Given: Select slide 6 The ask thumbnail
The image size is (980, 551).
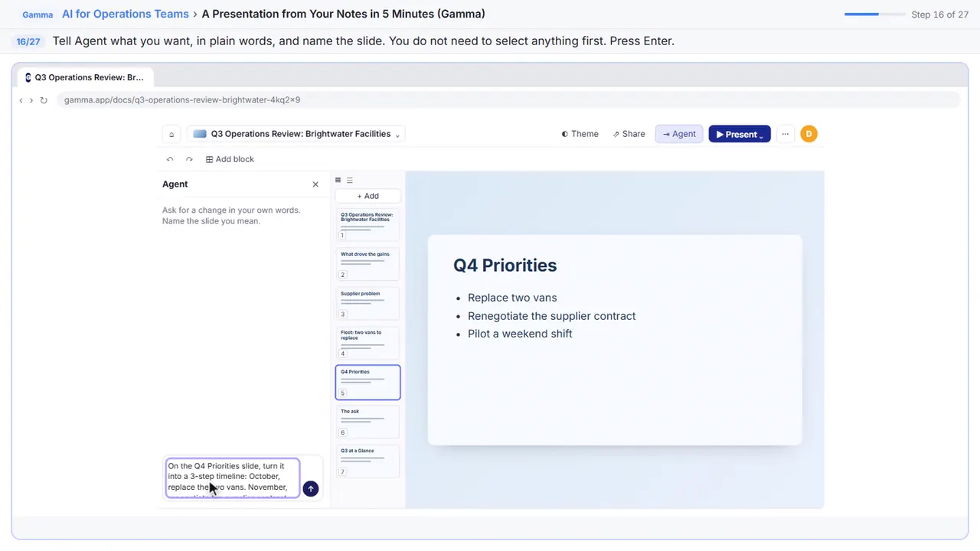Looking at the screenshot, I should [367, 422].
